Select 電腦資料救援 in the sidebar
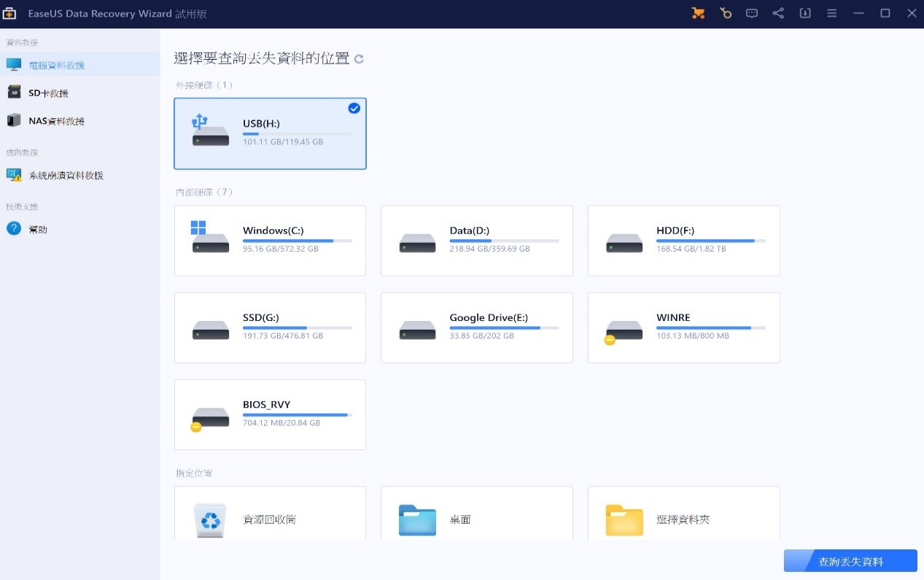Viewport: 924px width, 580px height. click(80, 65)
